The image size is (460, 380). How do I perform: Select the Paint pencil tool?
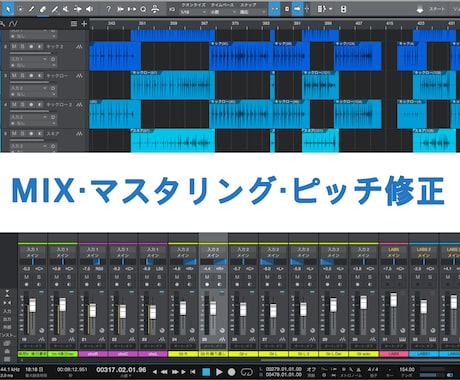pyautogui.click(x=54, y=9)
